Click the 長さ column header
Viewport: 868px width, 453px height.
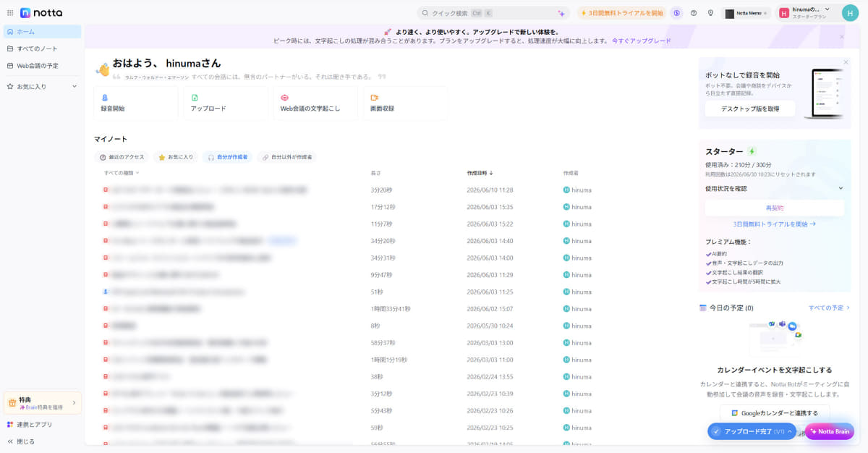375,173
